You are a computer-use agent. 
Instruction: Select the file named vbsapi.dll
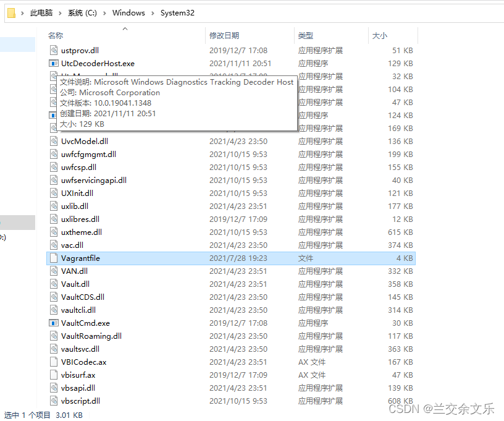point(78,388)
